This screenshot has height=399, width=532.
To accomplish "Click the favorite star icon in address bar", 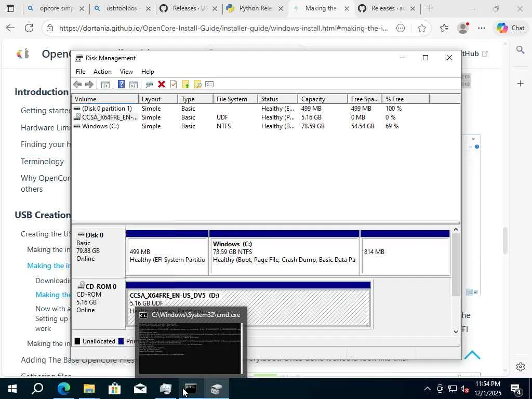I will 422,28.
